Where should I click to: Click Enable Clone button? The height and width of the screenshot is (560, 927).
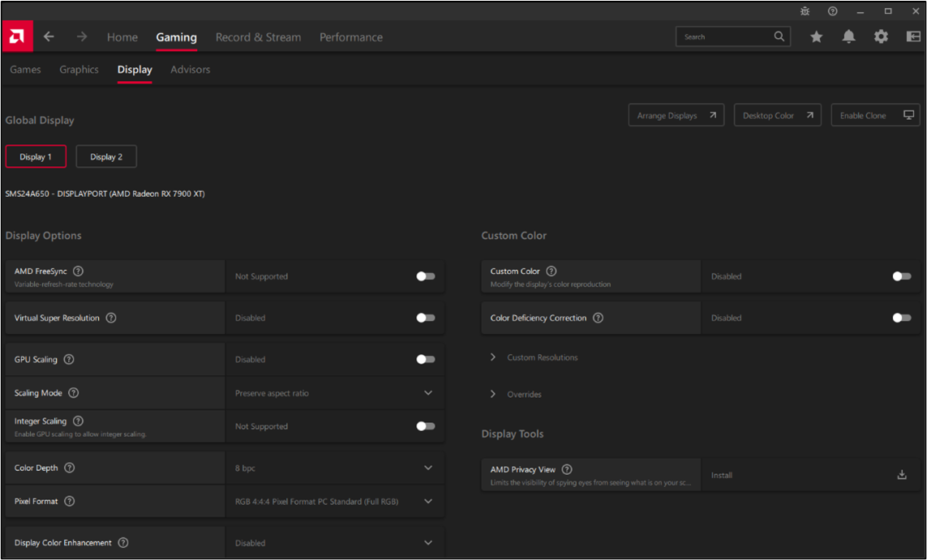876,115
